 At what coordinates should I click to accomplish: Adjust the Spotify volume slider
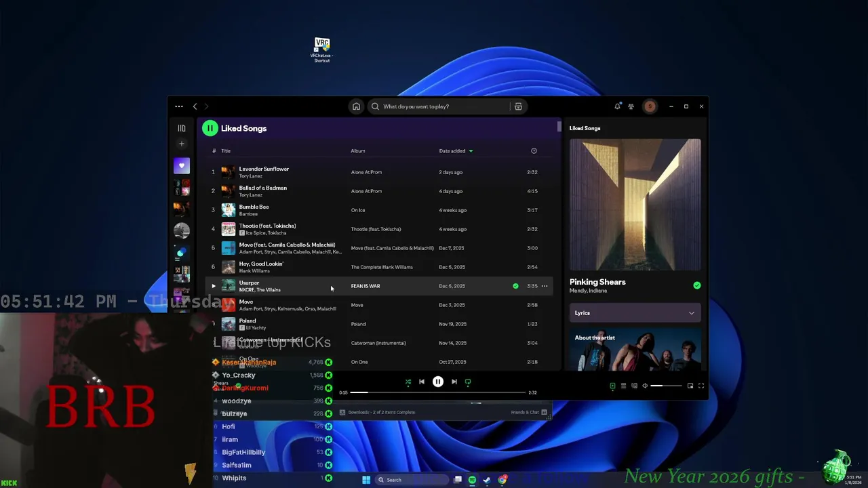[666, 386]
